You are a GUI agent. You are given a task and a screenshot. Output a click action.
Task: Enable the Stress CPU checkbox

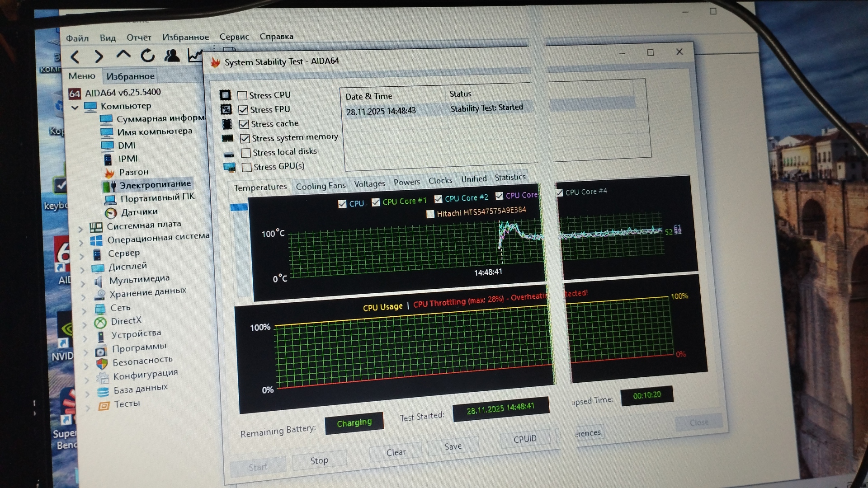[x=243, y=95]
